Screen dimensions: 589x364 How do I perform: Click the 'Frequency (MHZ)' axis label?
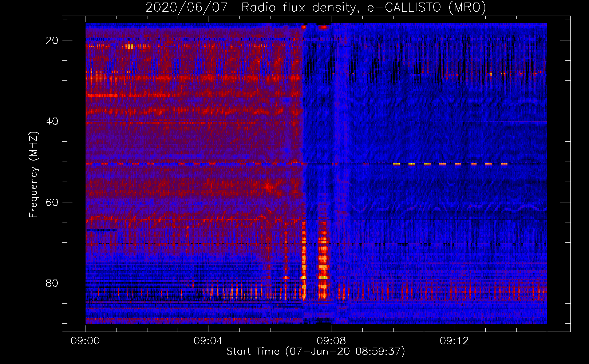33,175
